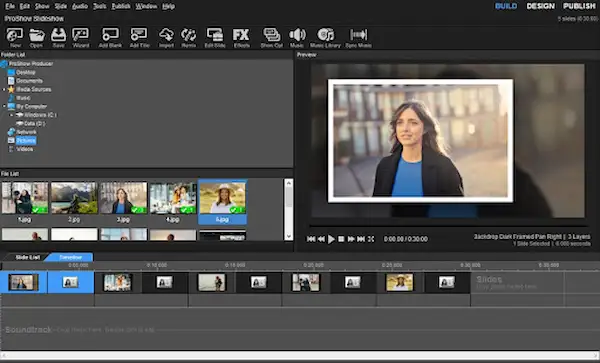Create a new show with the New icon

click(x=15, y=38)
